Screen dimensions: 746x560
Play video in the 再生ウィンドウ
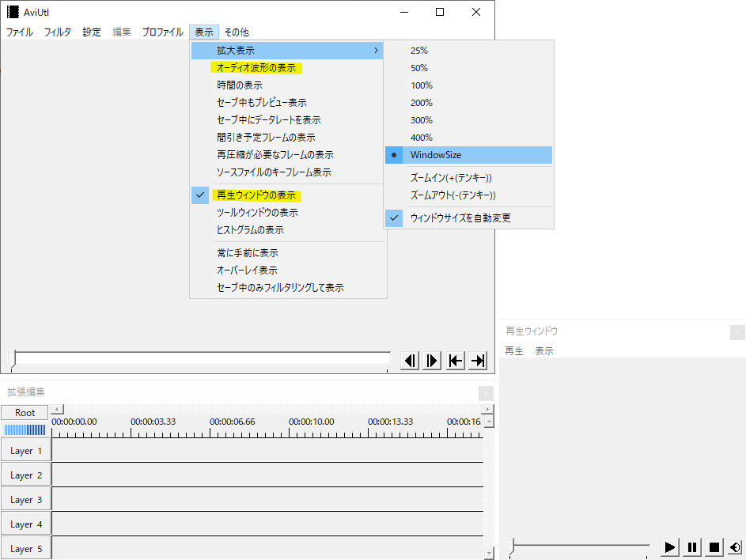pos(669,547)
